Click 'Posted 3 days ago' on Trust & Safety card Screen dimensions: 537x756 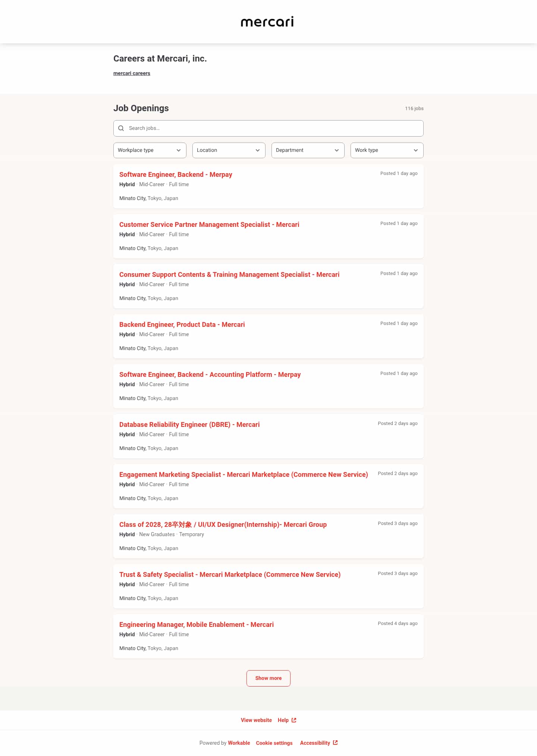point(398,574)
